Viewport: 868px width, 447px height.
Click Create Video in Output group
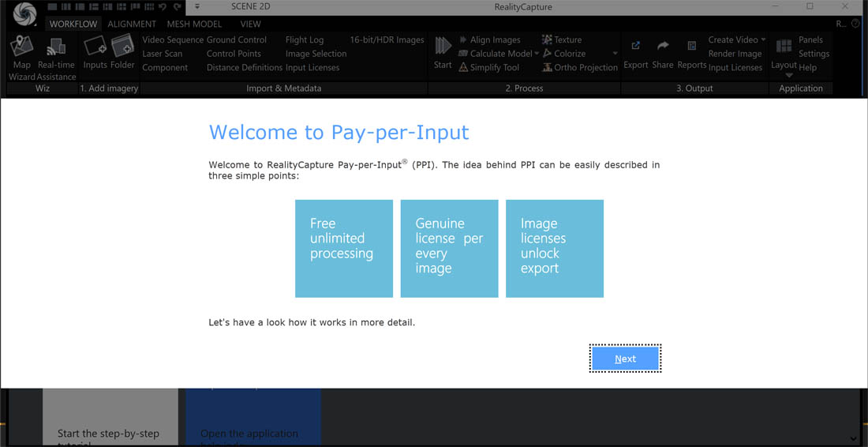click(733, 39)
